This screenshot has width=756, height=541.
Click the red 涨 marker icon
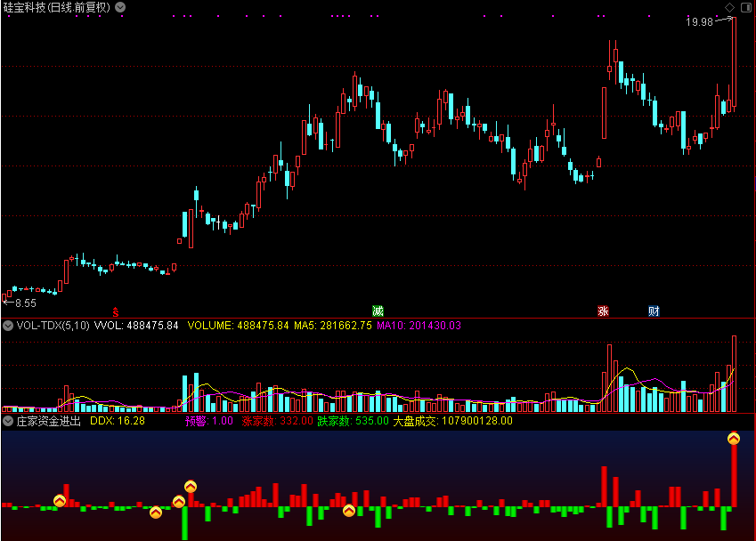coord(603,311)
